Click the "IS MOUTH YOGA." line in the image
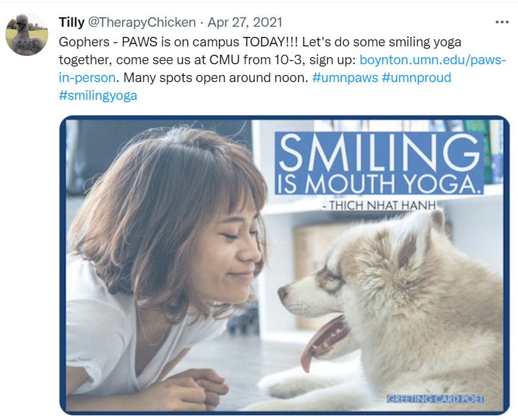This screenshot has height=420, width=518. pos(379,186)
